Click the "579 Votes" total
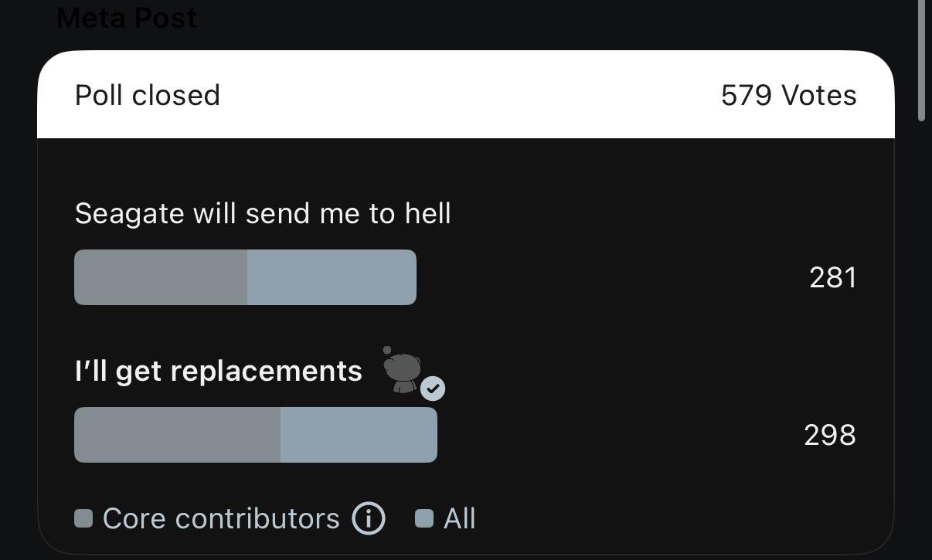The image size is (932, 560). coord(788,96)
